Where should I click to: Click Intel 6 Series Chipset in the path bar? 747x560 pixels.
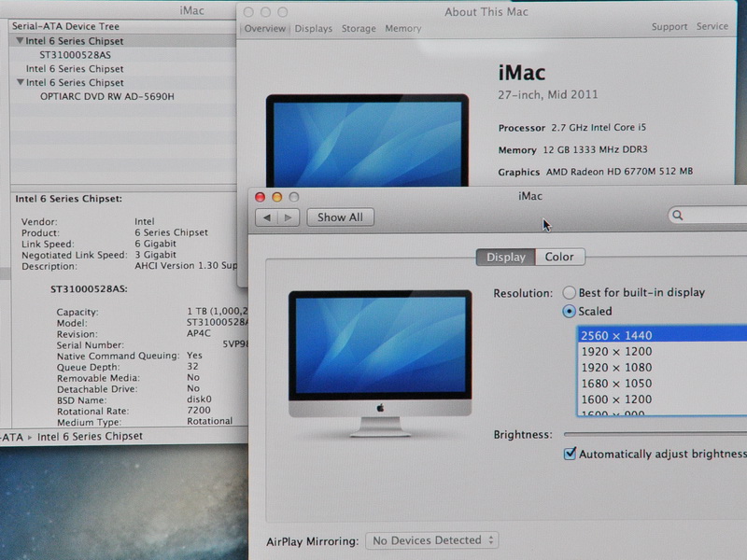[x=90, y=436]
